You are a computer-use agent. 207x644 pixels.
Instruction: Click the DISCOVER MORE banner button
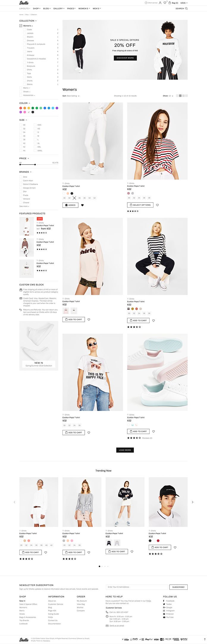point(125,58)
